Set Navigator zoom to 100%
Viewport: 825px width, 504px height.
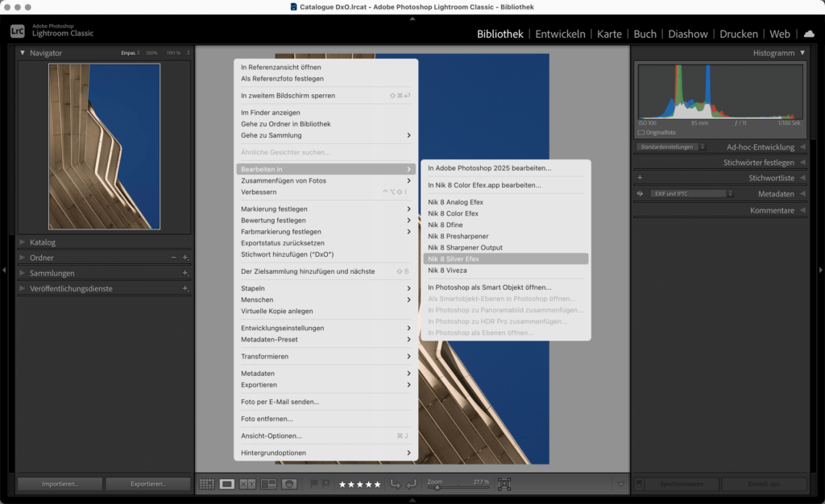click(x=151, y=53)
